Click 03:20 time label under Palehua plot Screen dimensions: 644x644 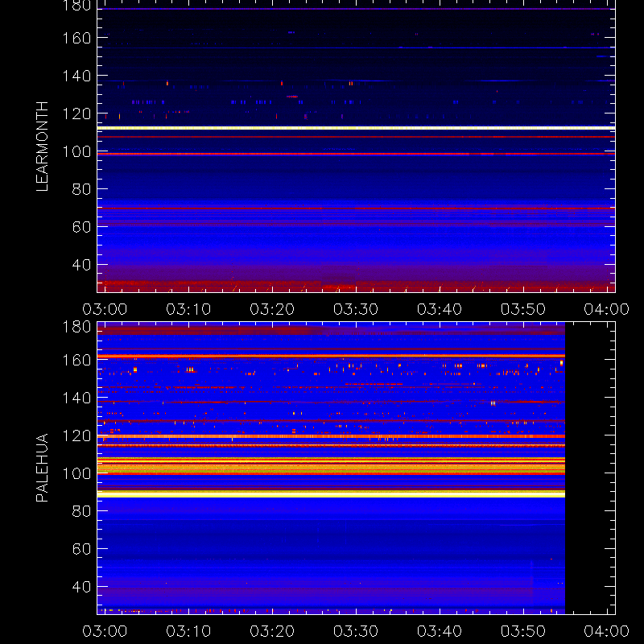click(272, 631)
